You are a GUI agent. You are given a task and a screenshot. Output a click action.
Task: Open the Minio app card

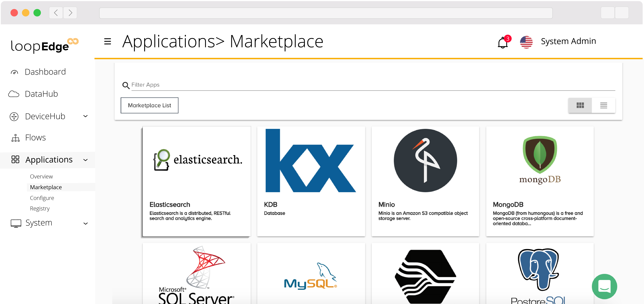pos(425,181)
